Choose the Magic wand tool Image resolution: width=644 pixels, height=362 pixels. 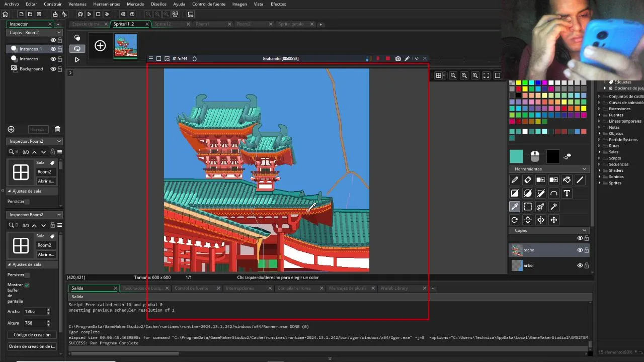tap(554, 207)
